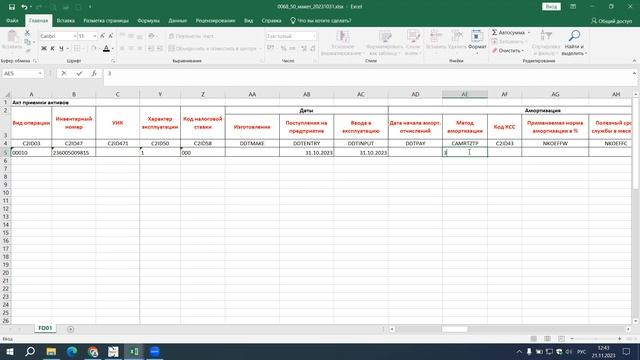Switch to Page Layout view in status bar

tap(547, 339)
